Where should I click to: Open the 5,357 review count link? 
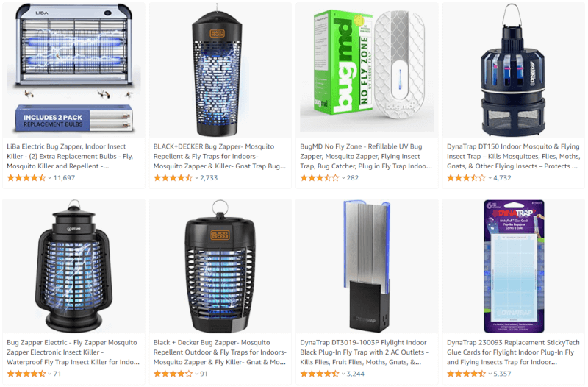tap(502, 374)
